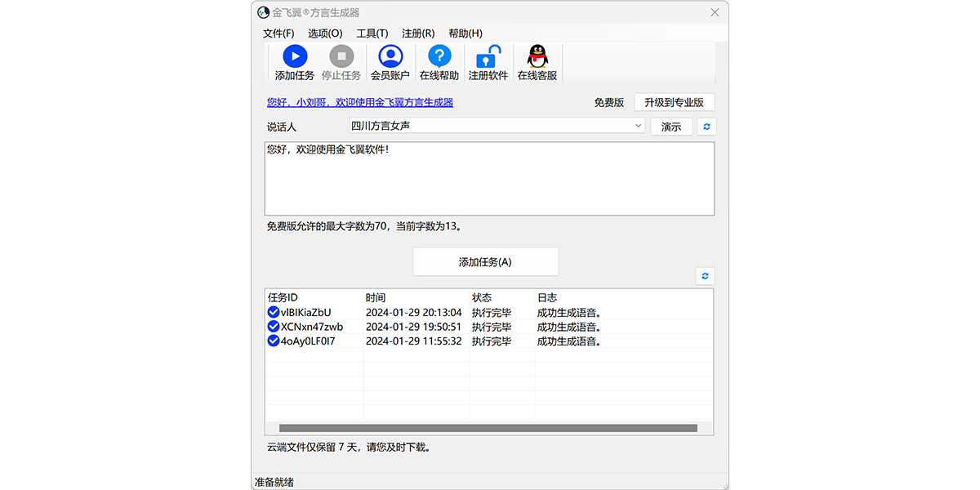980x490 pixels.
Task: Select the task ID text vlBIKiaZbU
Action: pos(306,312)
